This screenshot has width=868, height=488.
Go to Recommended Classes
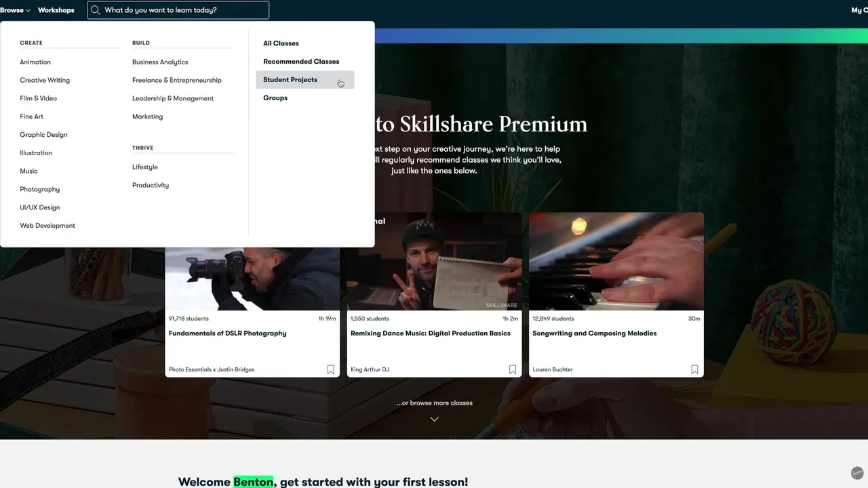click(x=301, y=62)
